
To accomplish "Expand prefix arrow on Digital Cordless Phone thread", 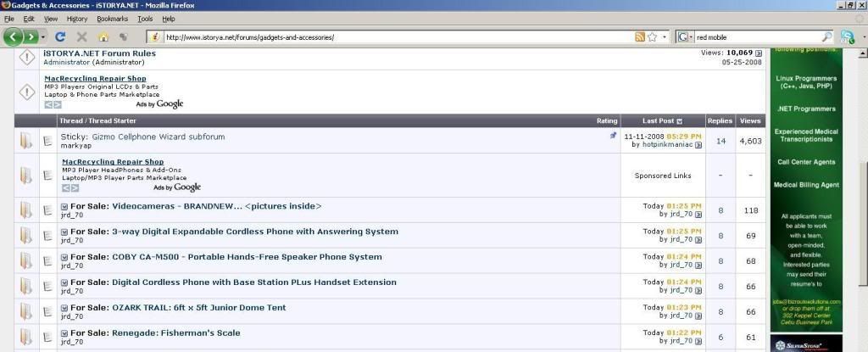I will [x=64, y=282].
